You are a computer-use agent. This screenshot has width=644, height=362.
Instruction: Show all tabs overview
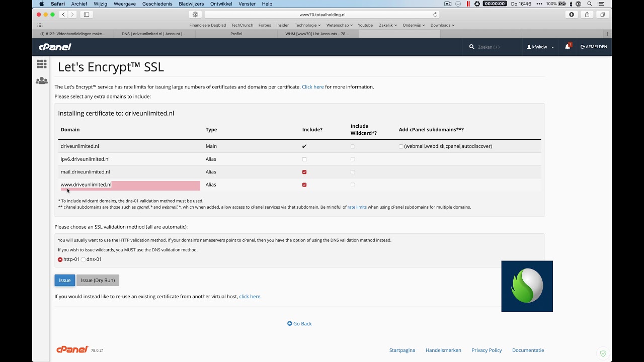(602, 15)
